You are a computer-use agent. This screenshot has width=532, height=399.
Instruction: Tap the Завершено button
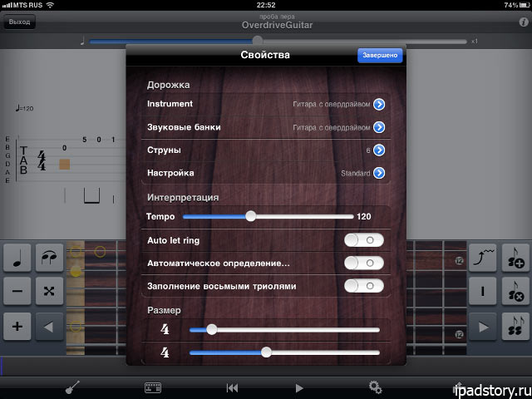point(380,55)
